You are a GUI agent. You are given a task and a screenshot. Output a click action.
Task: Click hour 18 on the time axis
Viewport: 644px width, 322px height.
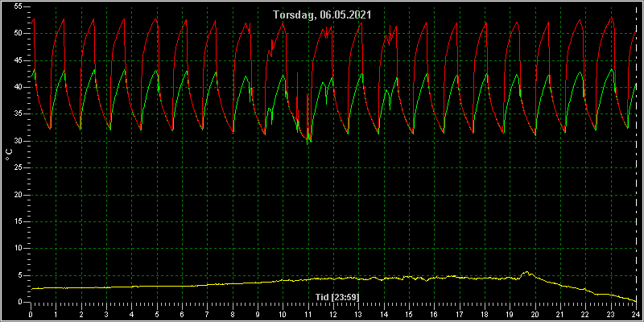[485, 315]
